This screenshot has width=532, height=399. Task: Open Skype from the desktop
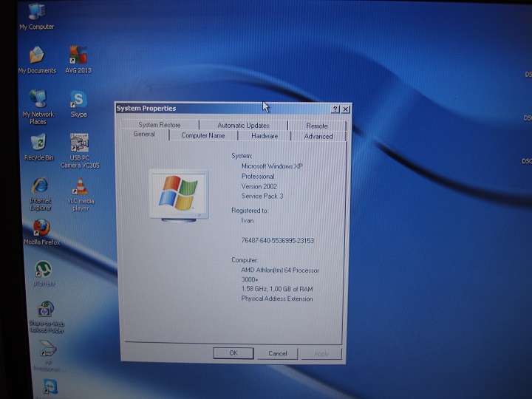[x=78, y=100]
